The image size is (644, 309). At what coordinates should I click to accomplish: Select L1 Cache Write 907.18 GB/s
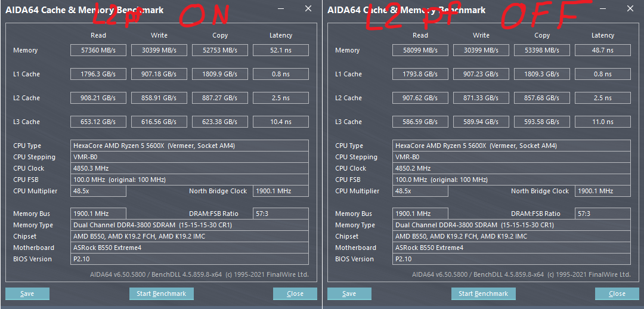click(159, 74)
